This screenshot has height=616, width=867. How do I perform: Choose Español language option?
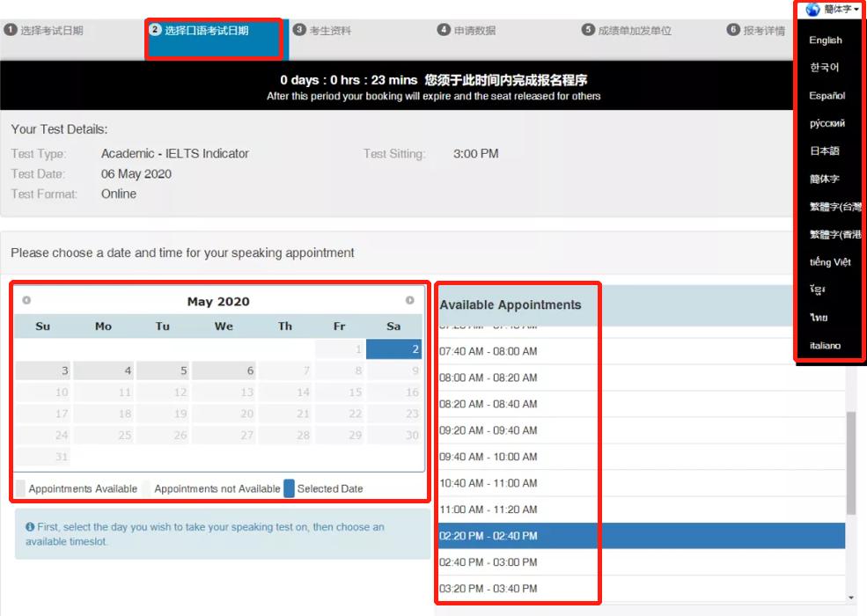(x=827, y=96)
